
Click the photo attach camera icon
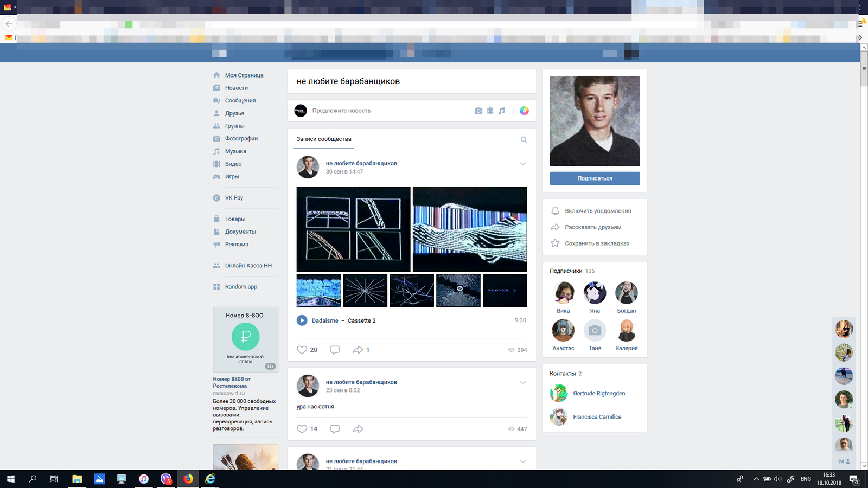click(x=478, y=111)
